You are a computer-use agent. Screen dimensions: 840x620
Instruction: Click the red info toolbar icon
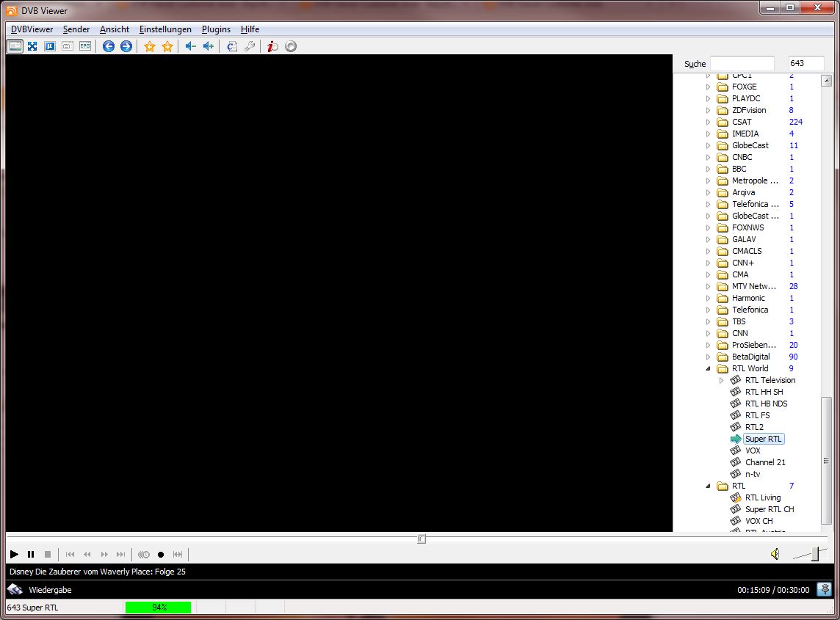[x=272, y=46]
